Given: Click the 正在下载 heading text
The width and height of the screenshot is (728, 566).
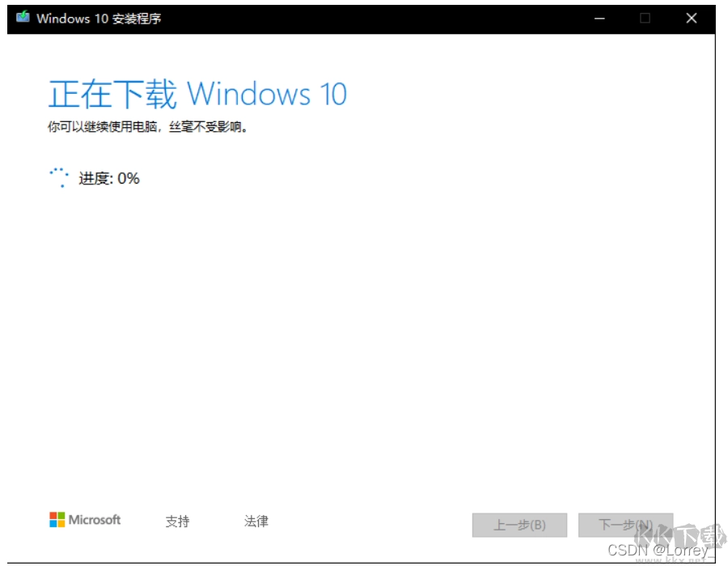Looking at the screenshot, I should coord(112,95).
